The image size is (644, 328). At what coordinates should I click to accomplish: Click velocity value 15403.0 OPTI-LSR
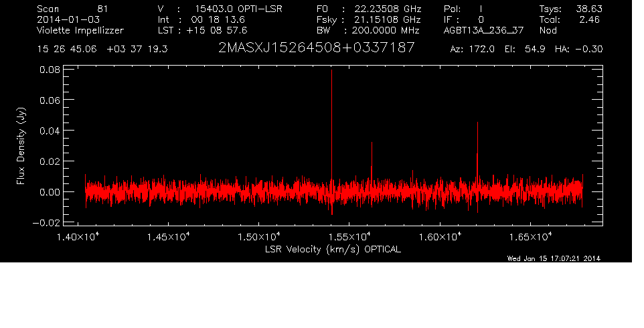coord(238,9)
